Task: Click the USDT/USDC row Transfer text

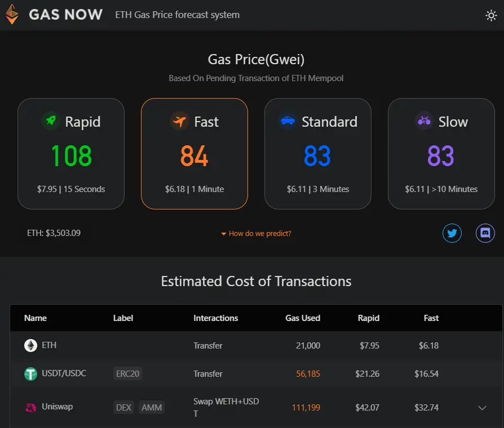Action: [208, 374]
